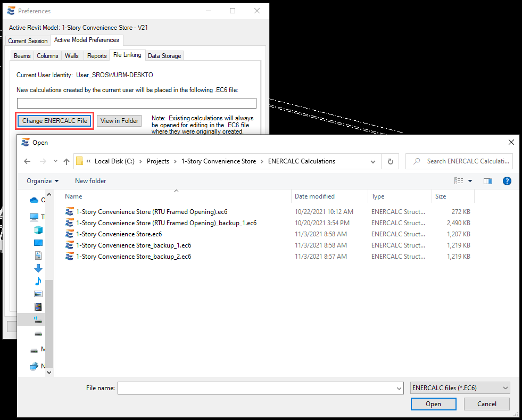Switch to the Current Session tab
The height and width of the screenshot is (420, 522).
28,41
